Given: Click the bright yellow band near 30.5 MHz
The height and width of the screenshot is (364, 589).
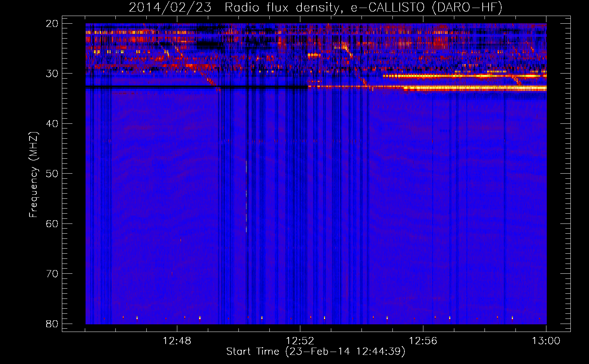Looking at the screenshot, I should 465,76.
